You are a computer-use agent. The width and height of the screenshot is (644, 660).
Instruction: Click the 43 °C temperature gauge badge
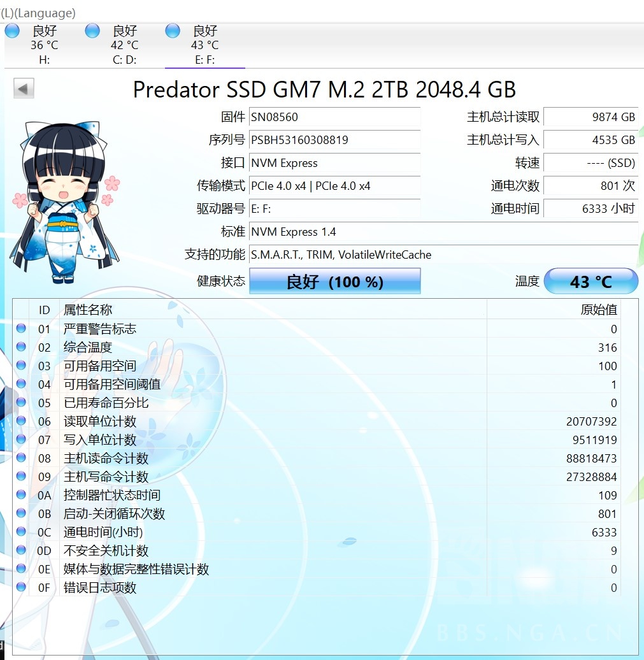click(x=591, y=281)
